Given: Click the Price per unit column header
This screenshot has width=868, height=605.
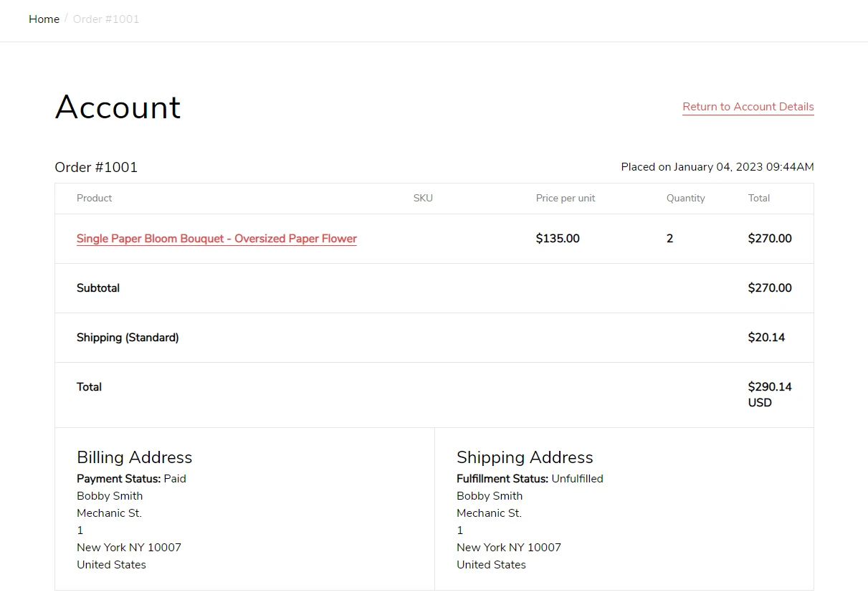Looking at the screenshot, I should 566,198.
